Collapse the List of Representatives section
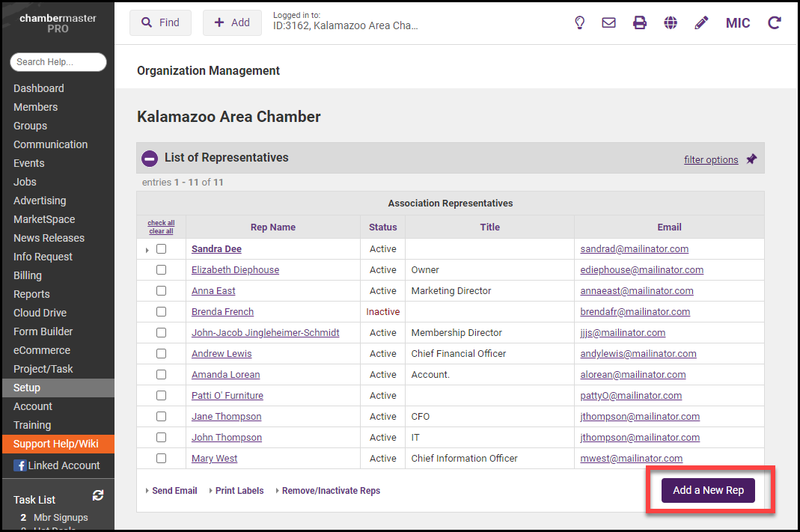800x532 pixels. 150,158
